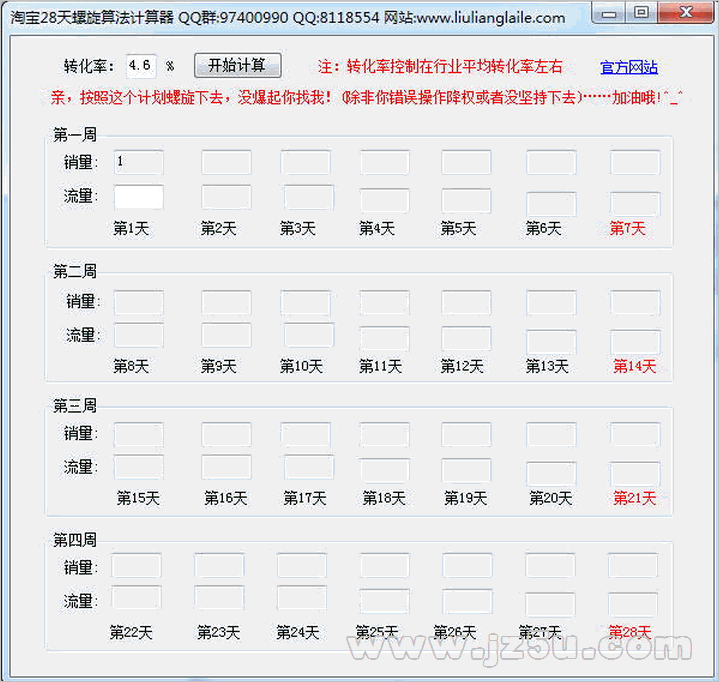Image resolution: width=719 pixels, height=682 pixels.
Task: Click the 第26天 流量 field
Action: (x=467, y=601)
